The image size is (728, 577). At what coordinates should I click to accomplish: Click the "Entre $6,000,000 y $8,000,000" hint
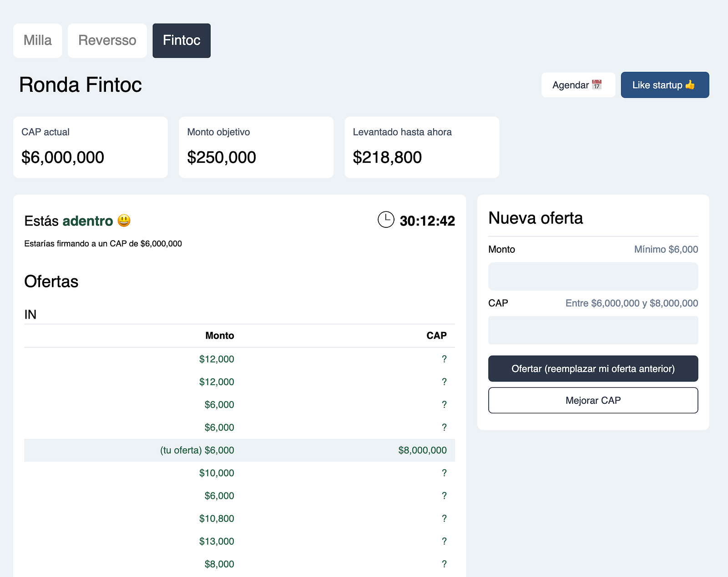632,303
